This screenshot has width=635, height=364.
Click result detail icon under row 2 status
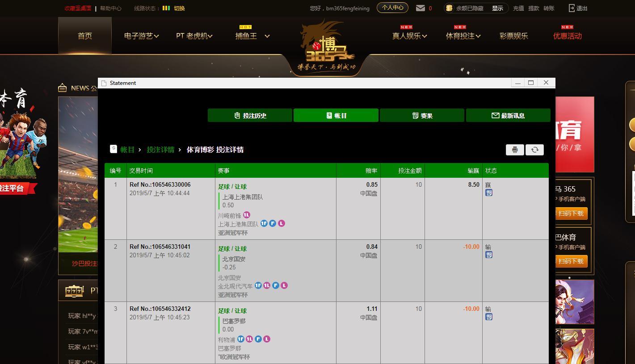(x=489, y=255)
